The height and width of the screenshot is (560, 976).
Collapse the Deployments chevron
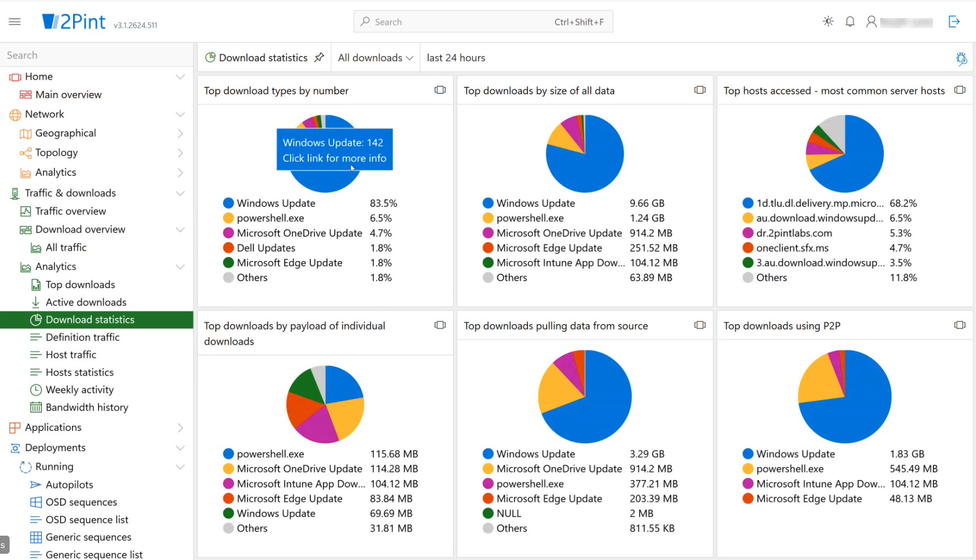[x=180, y=448]
